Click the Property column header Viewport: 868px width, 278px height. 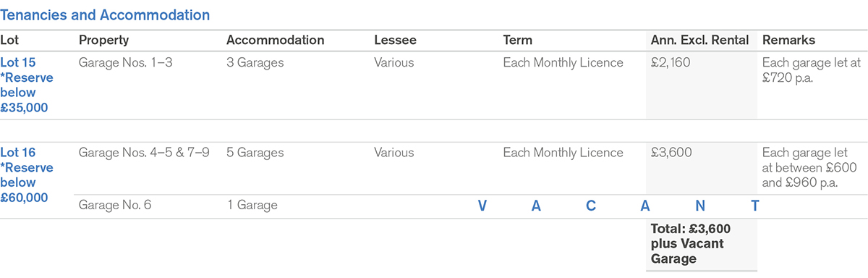[x=103, y=41]
